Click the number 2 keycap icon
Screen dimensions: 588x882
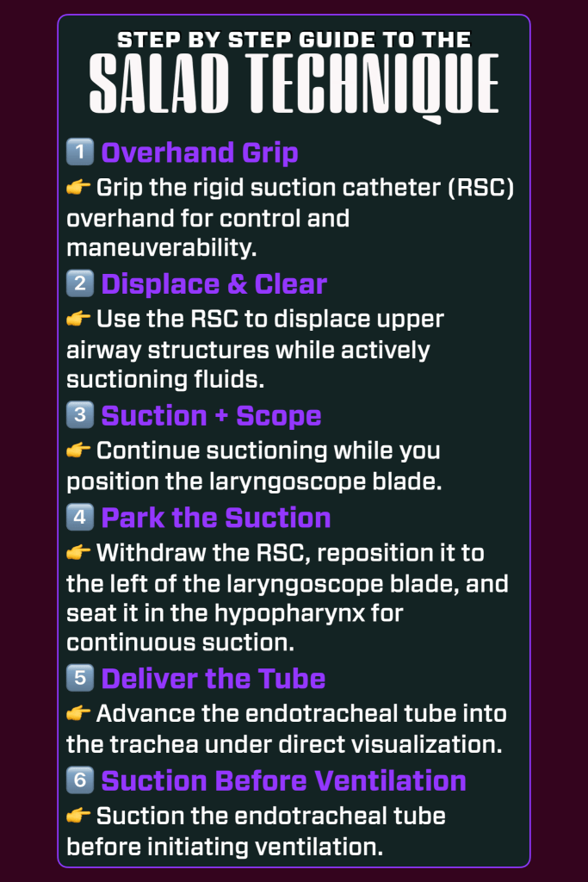pos(80,284)
